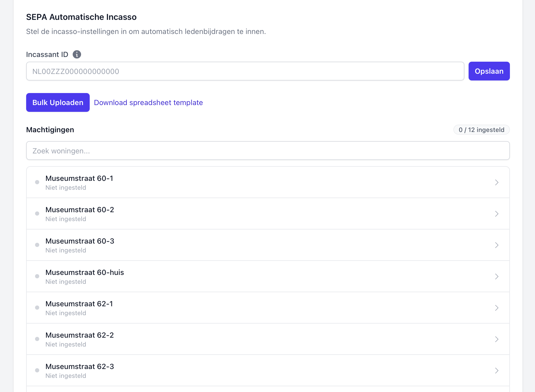
Task: Click the Incassant ID info icon
Action: point(77,54)
